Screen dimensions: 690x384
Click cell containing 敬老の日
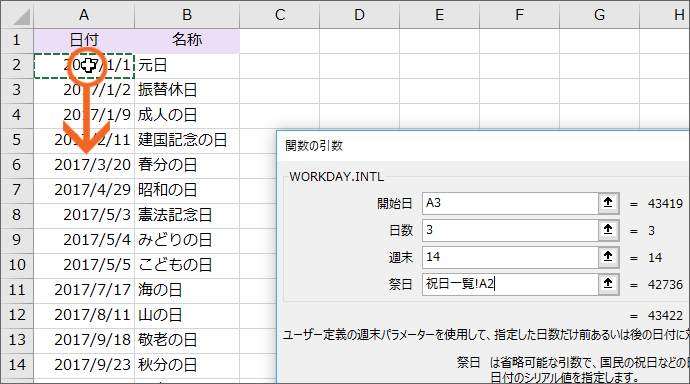(x=187, y=340)
